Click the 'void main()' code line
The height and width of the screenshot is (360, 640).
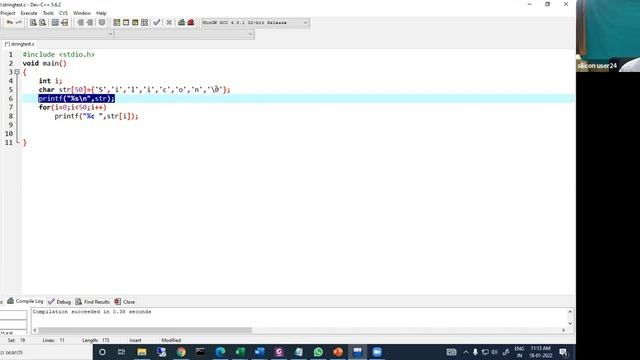click(x=44, y=63)
